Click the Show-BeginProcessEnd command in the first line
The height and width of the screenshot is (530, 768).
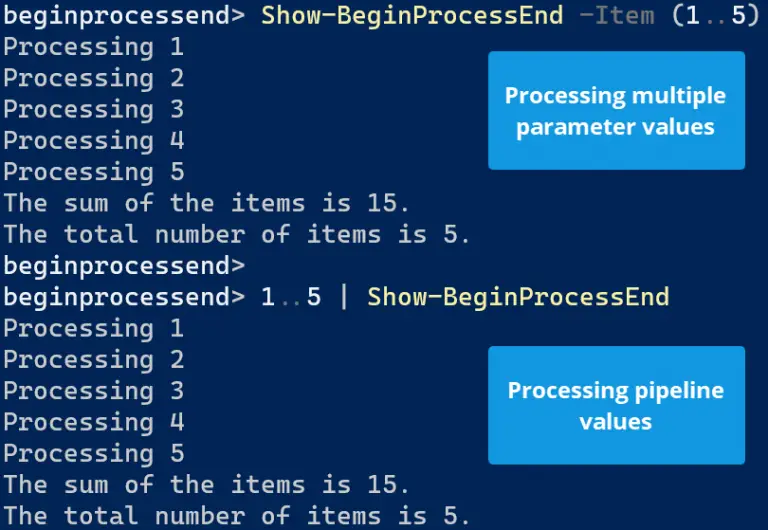click(412, 16)
